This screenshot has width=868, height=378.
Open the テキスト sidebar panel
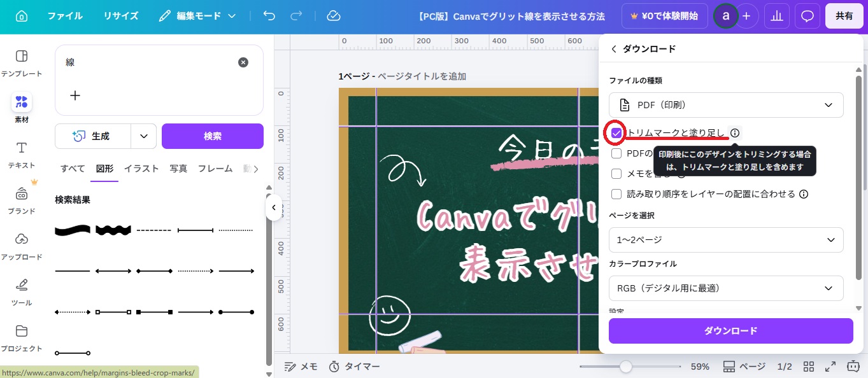pos(22,154)
